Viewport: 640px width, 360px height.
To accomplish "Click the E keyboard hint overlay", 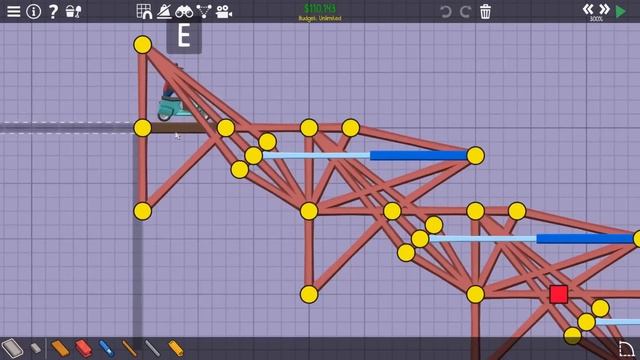I will point(184,37).
